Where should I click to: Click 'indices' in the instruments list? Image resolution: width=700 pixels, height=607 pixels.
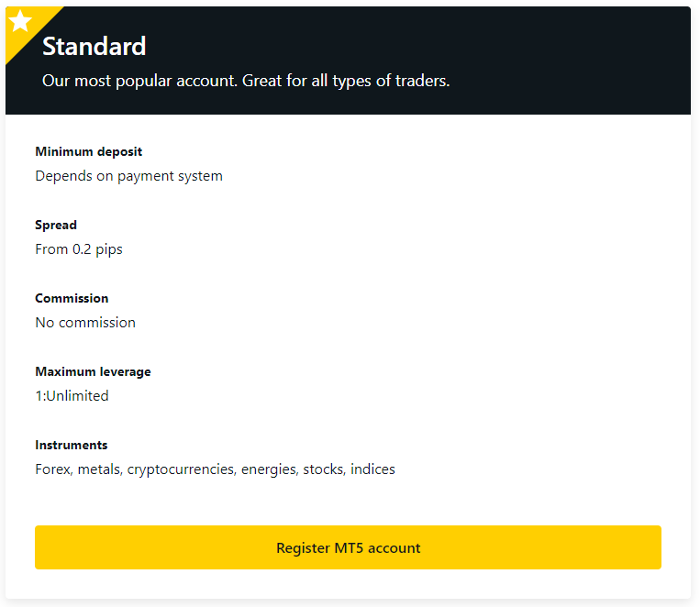372,469
